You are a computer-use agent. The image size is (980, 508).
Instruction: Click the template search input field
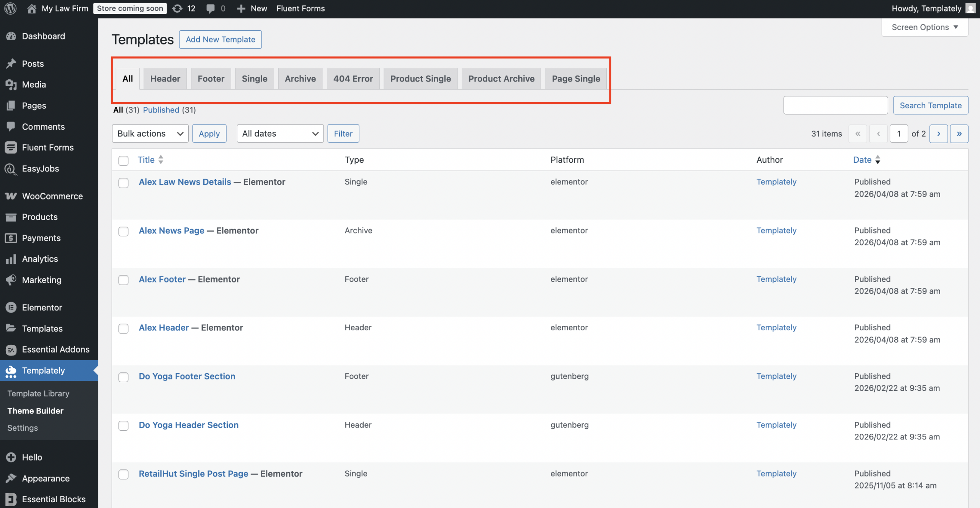[x=835, y=105]
